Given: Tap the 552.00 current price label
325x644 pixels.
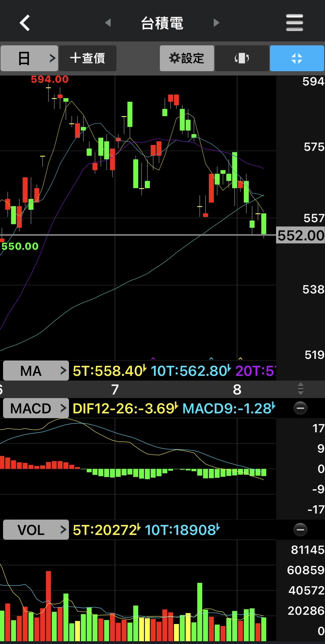Looking at the screenshot, I should 301,235.
